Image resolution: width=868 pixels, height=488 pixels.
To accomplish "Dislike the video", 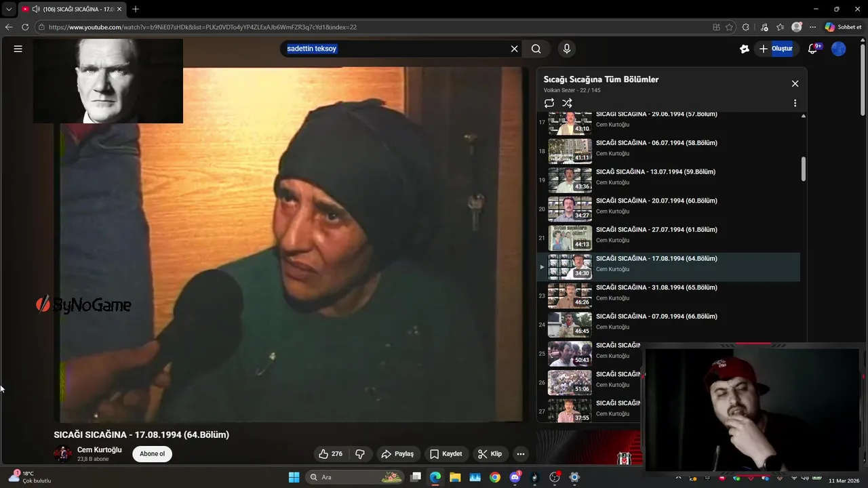I will point(360,454).
